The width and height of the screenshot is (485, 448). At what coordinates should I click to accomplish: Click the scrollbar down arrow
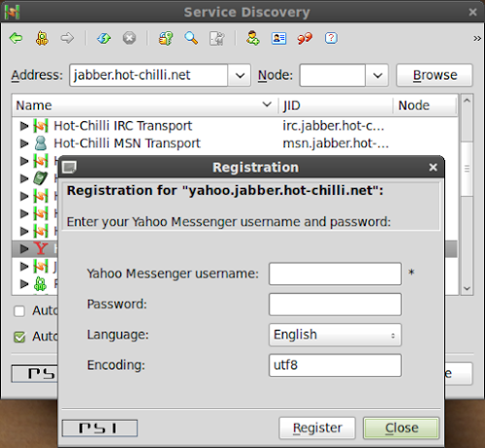coord(467,288)
